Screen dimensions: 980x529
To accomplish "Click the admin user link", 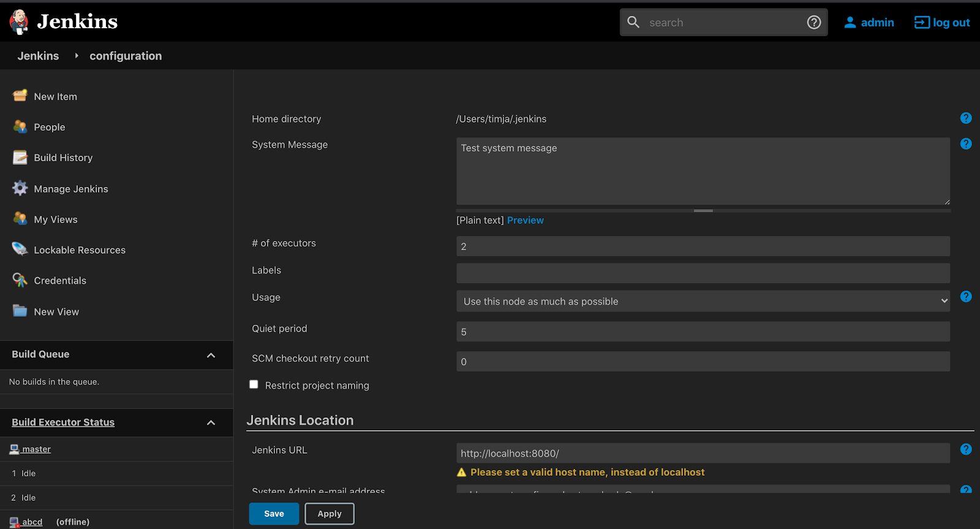I will (x=878, y=23).
